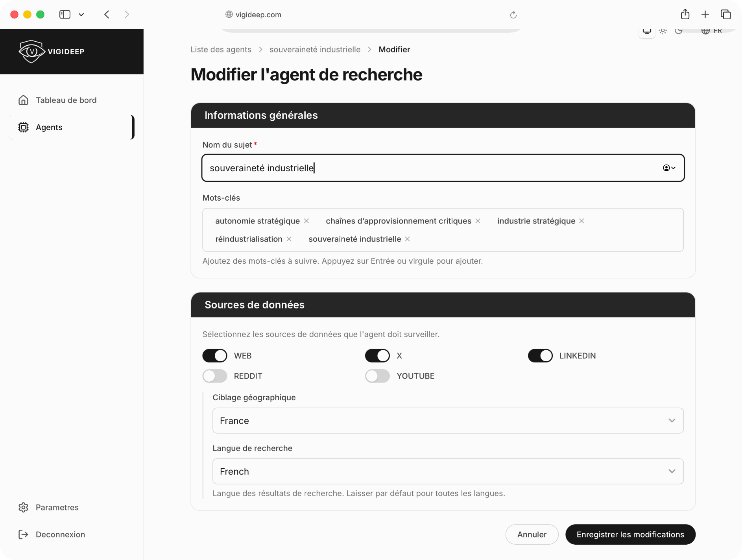Viewport: 742px width, 560px height.
Task: Open Parametres in the sidebar
Action: pyautogui.click(x=57, y=507)
